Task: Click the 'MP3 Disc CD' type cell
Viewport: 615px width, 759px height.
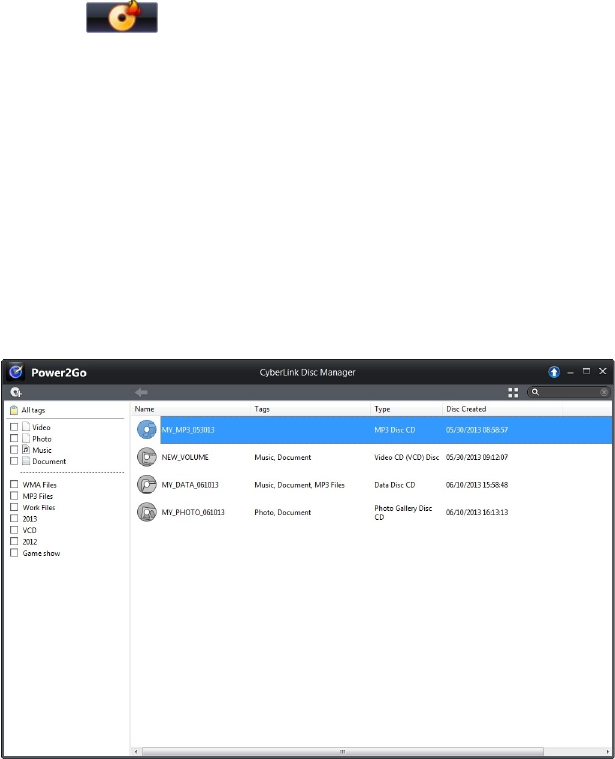Action: coord(394,430)
